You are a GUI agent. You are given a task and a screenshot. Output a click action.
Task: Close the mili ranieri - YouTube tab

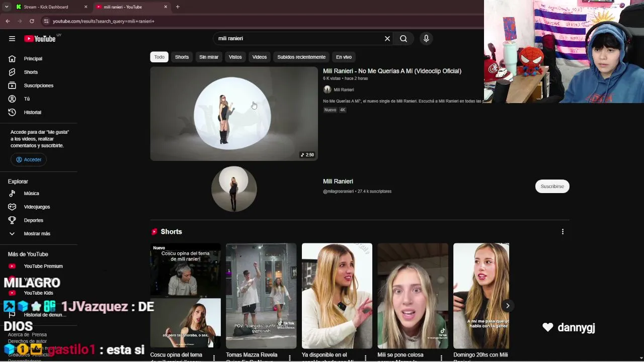[x=166, y=7]
